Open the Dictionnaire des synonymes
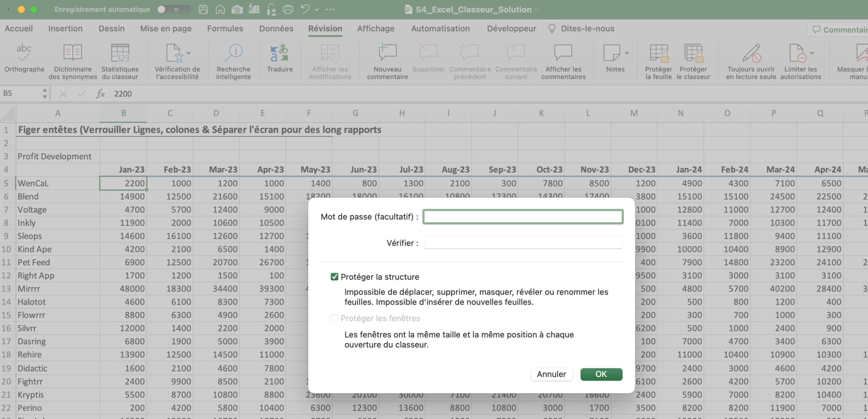The height and width of the screenshot is (419, 868). (x=72, y=59)
